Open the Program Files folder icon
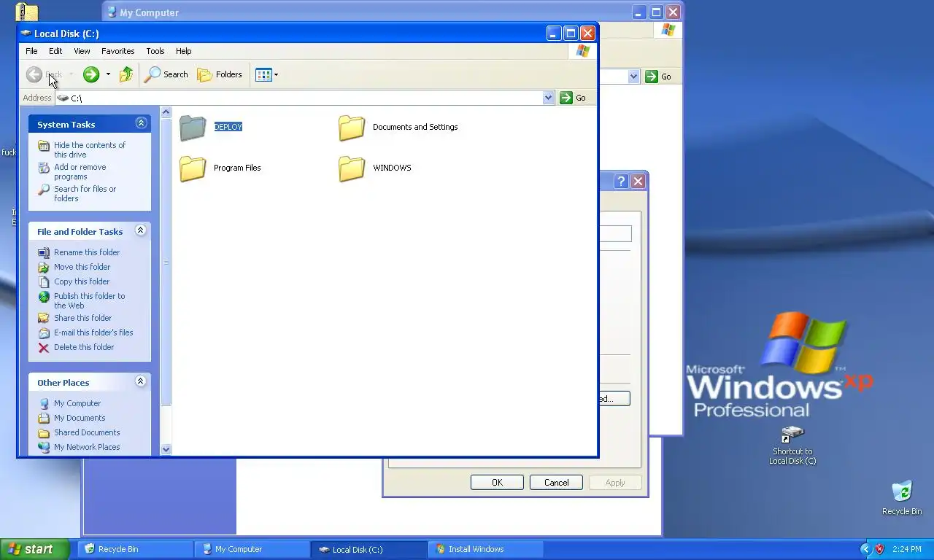This screenshot has height=560, width=934. (193, 168)
